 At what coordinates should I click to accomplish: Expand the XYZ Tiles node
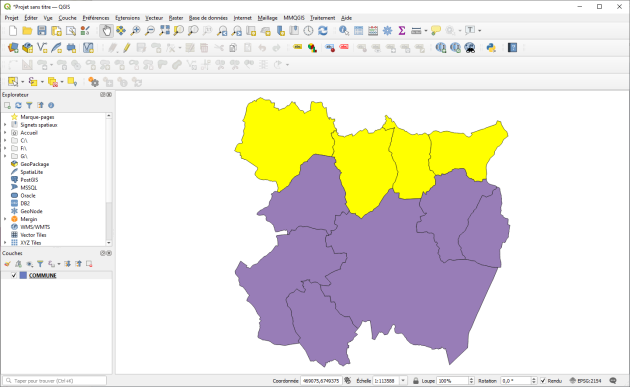tap(5, 243)
